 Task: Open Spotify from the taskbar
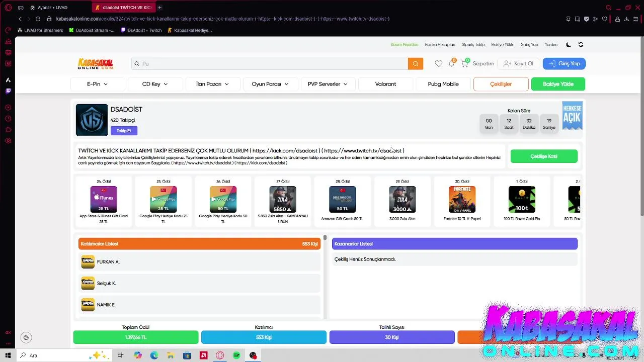click(236, 355)
